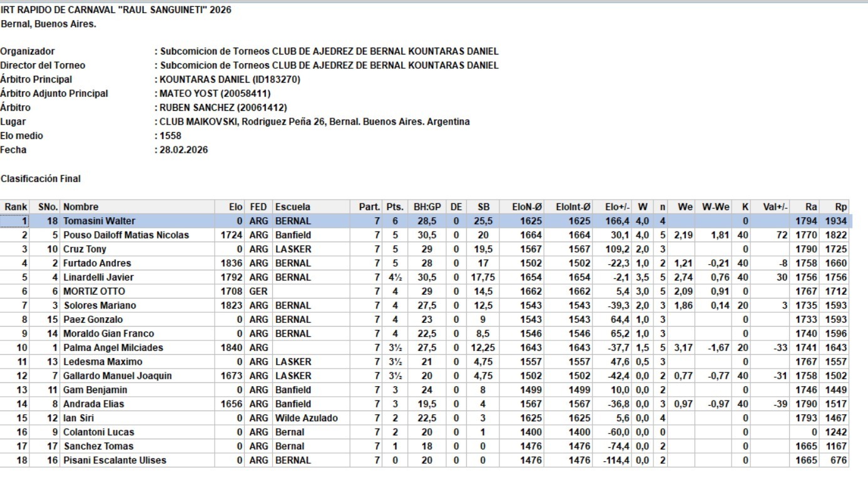This screenshot has width=868, height=490.
Task: Sort by the Elo column header
Action: pos(236,207)
